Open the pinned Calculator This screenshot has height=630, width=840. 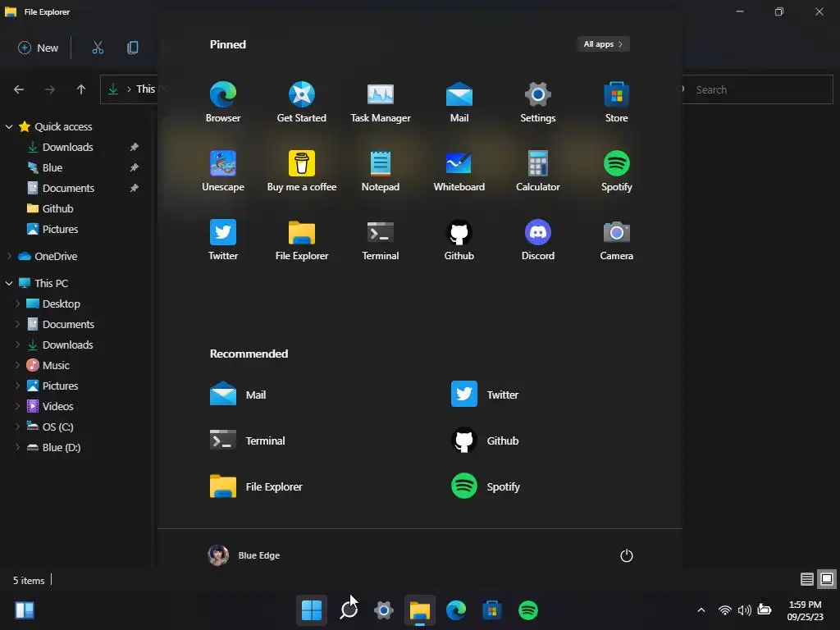coord(538,171)
